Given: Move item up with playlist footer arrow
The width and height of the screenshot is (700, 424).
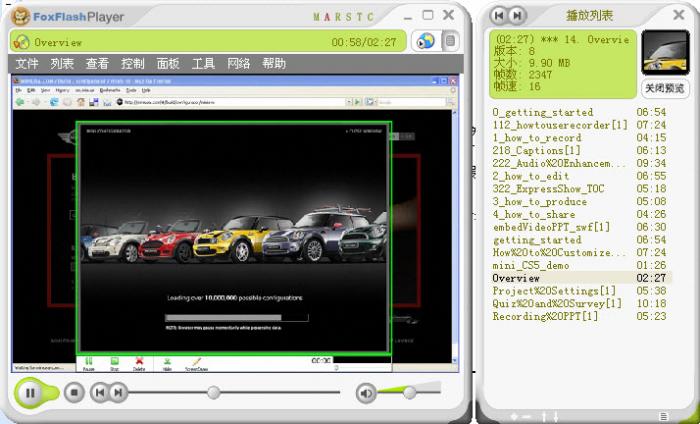Looking at the screenshot, I should (x=544, y=417).
